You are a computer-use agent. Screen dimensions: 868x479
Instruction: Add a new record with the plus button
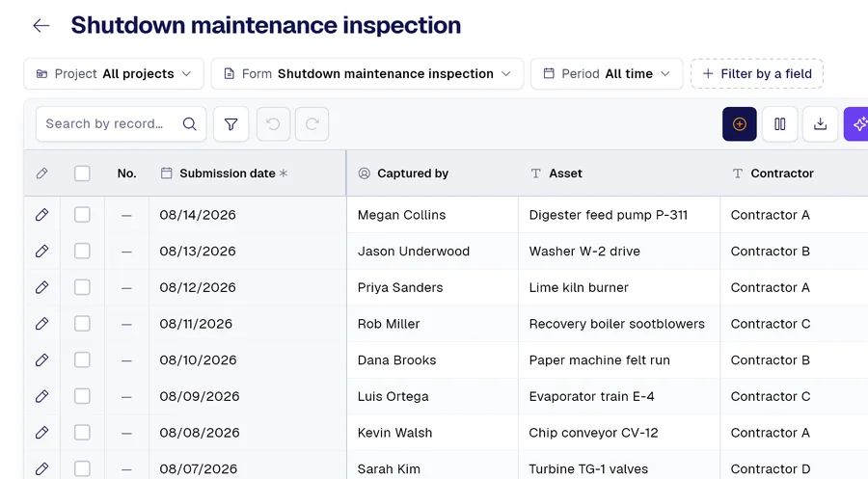pos(739,124)
